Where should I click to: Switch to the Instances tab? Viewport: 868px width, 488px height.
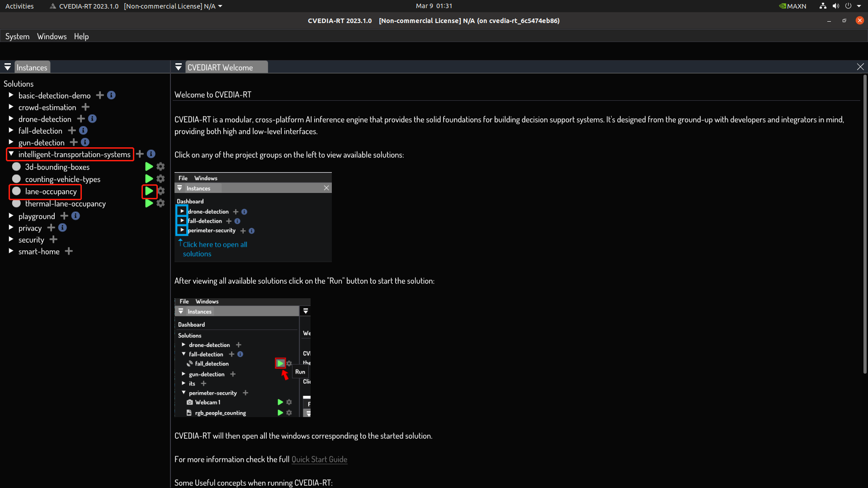pos(32,67)
